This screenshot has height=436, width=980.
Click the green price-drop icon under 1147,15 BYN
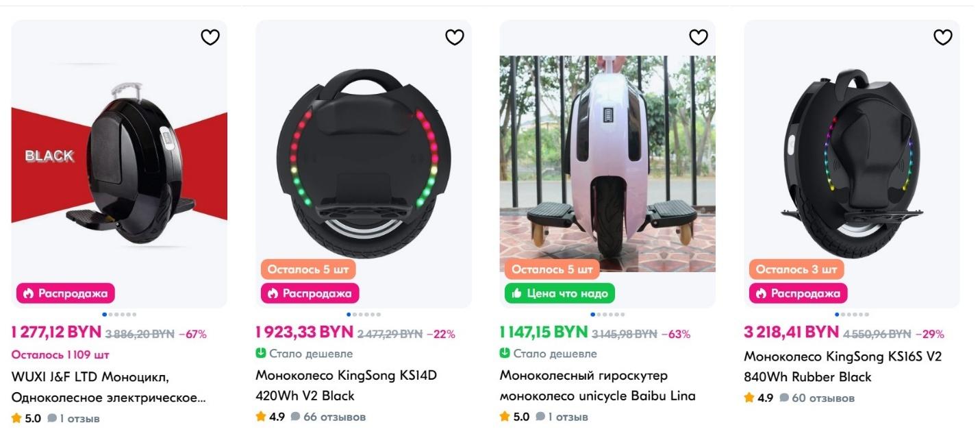505,354
